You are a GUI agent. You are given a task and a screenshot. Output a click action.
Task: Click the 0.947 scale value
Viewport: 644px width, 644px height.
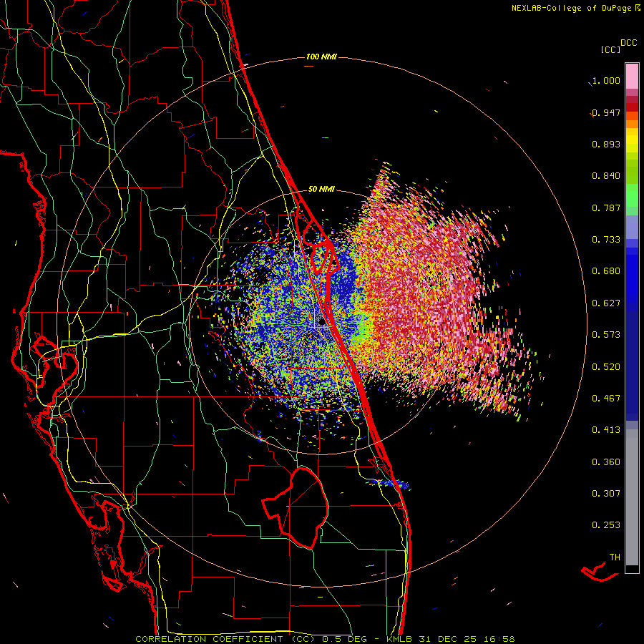coord(606,112)
